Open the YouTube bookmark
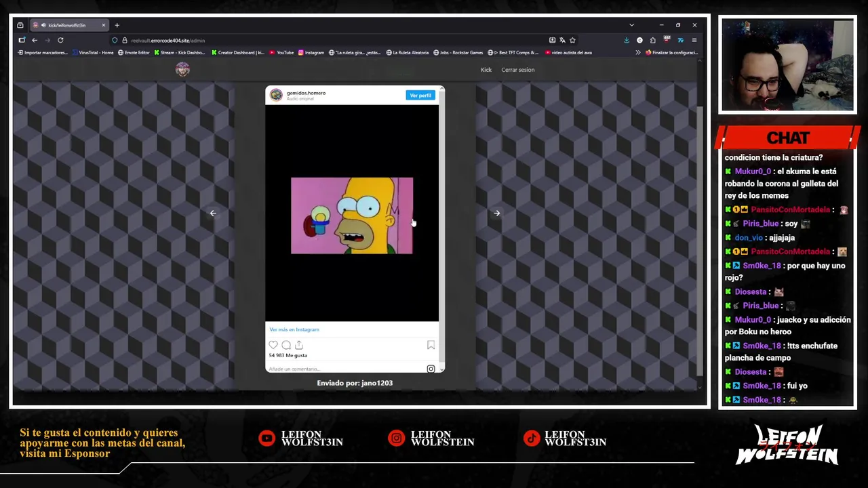The image size is (868, 488). point(281,52)
